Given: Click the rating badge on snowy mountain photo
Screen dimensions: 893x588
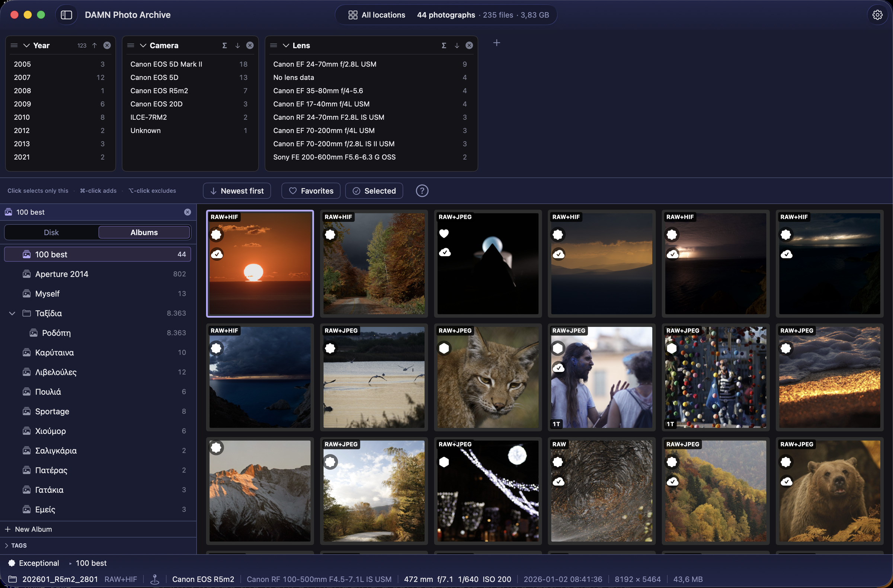Looking at the screenshot, I should [216, 447].
